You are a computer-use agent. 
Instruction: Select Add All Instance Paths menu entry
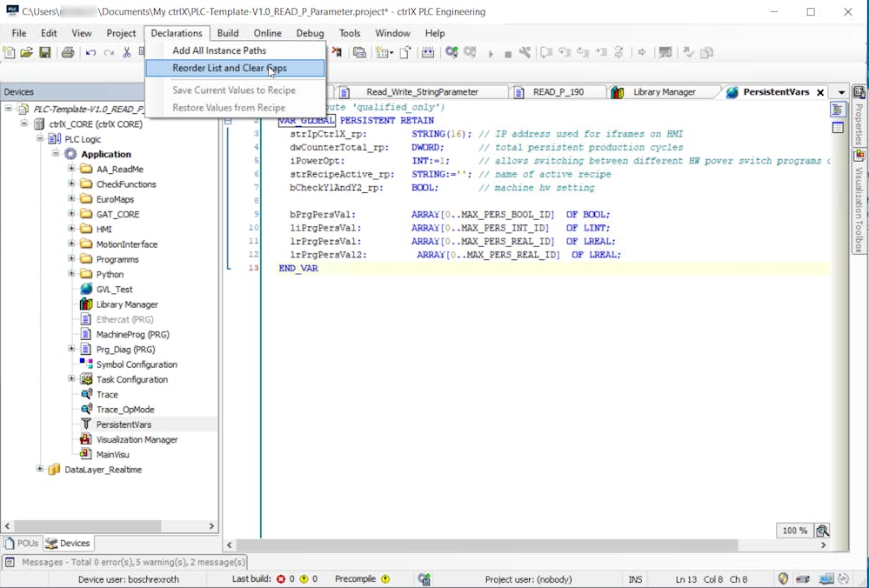219,50
